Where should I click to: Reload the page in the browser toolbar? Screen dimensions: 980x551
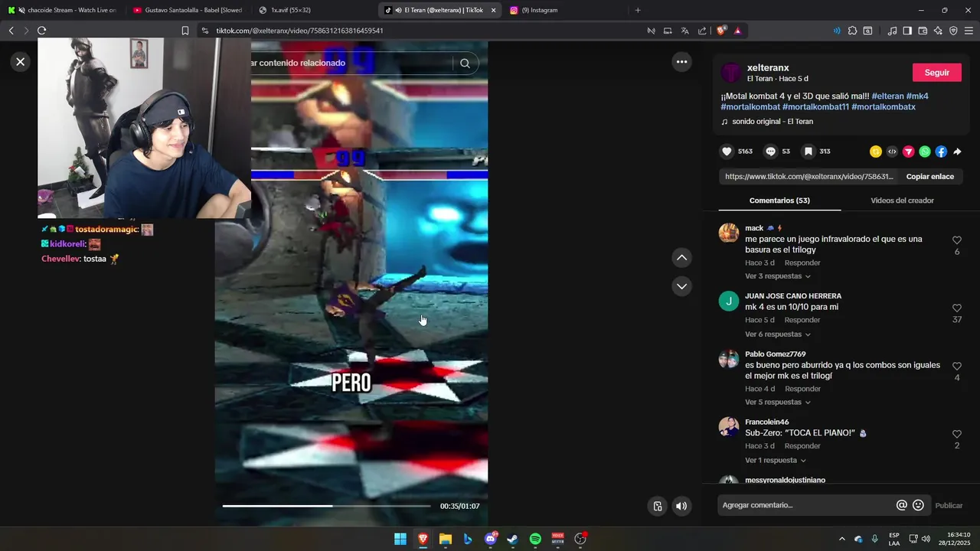(41, 31)
